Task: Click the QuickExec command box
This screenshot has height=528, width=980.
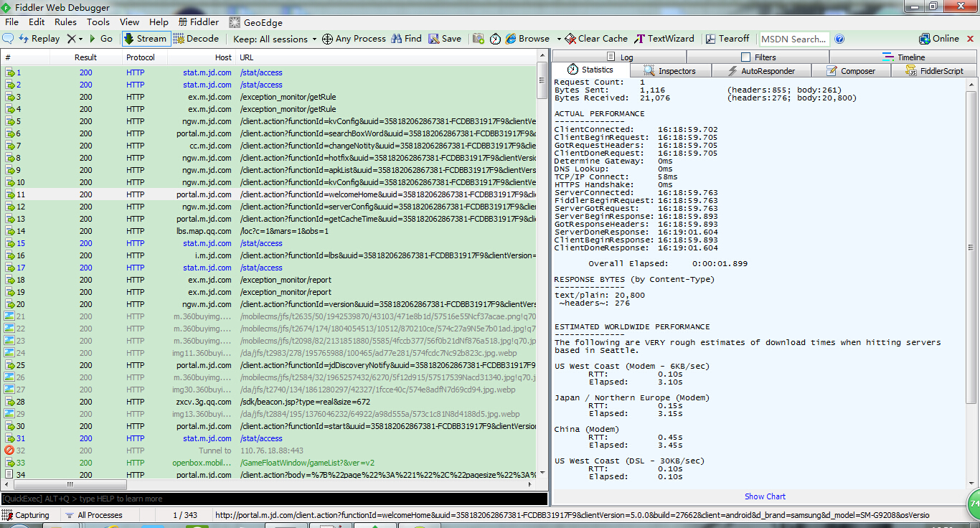Action: 274,499
